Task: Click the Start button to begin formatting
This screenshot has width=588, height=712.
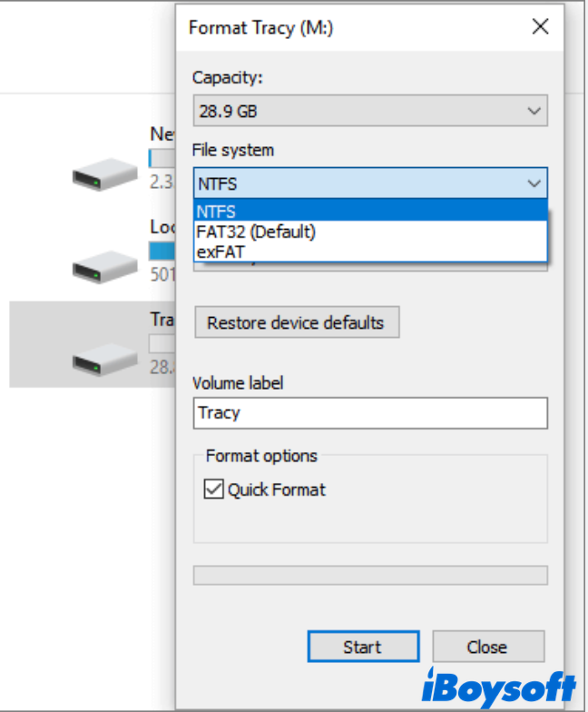Action: [x=363, y=647]
